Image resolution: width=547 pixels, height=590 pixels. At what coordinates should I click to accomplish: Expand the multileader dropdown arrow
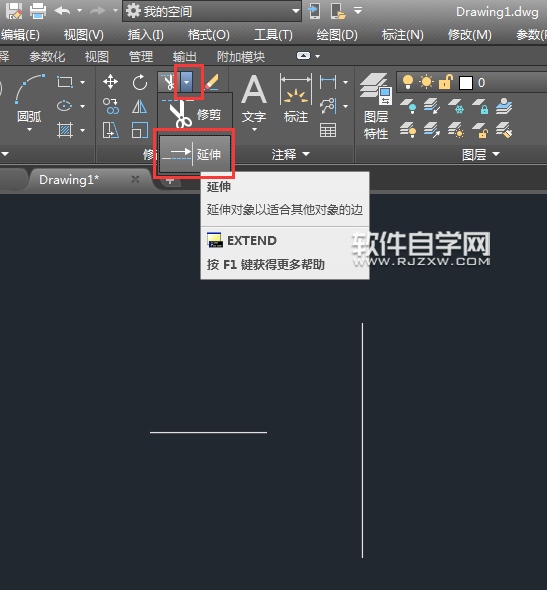(x=345, y=106)
